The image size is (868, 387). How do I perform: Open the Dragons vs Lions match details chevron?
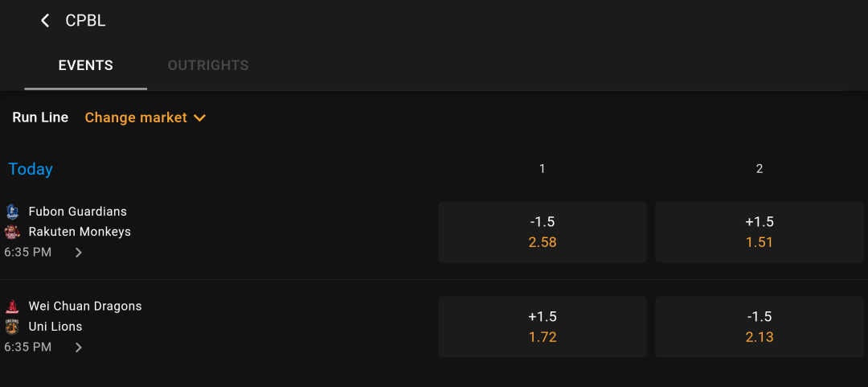click(x=79, y=348)
